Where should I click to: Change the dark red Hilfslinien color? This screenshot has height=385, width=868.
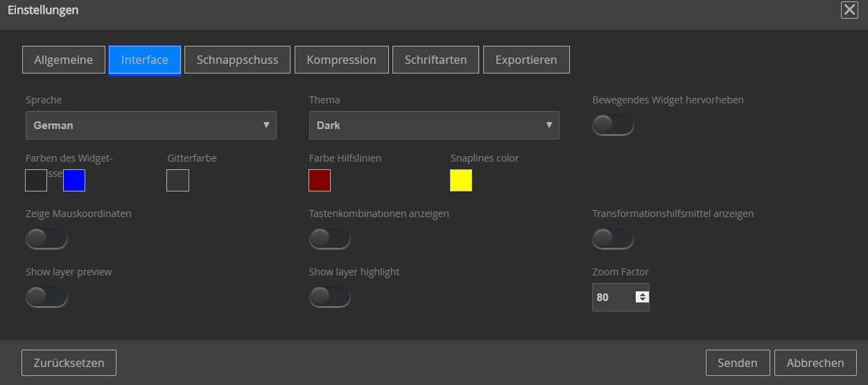click(320, 180)
